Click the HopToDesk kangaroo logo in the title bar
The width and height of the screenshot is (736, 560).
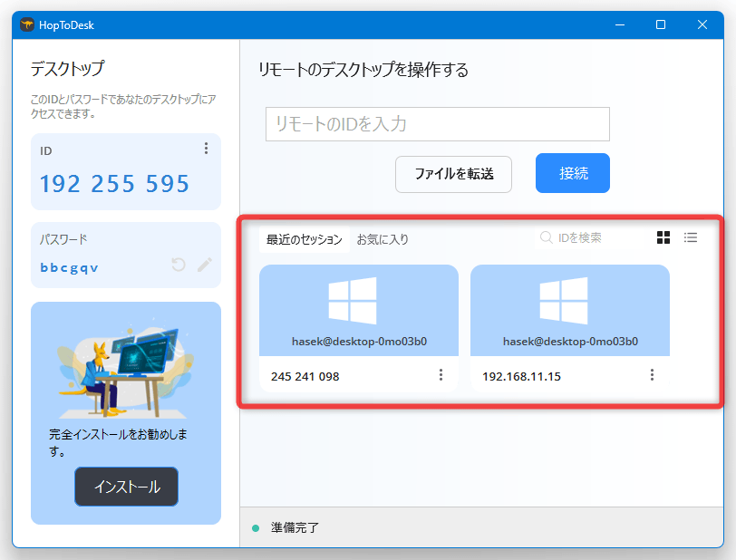27,24
